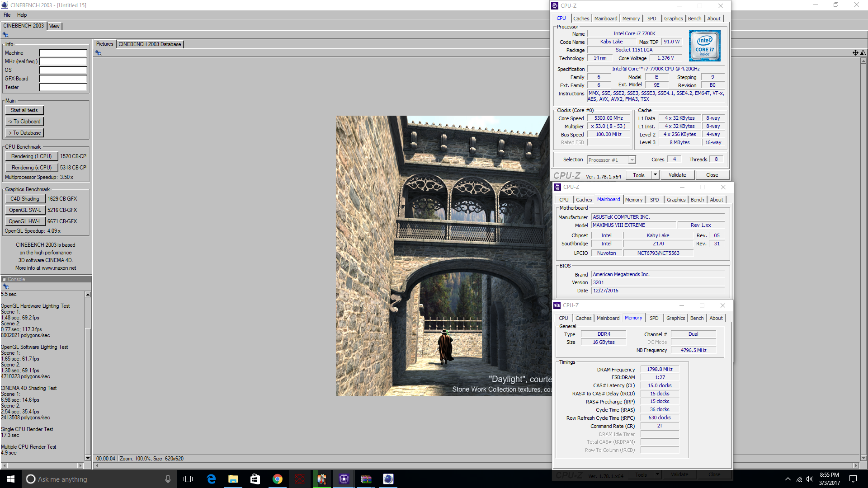Click the To Database button
Image resolution: width=868 pixels, height=488 pixels.
[24, 133]
